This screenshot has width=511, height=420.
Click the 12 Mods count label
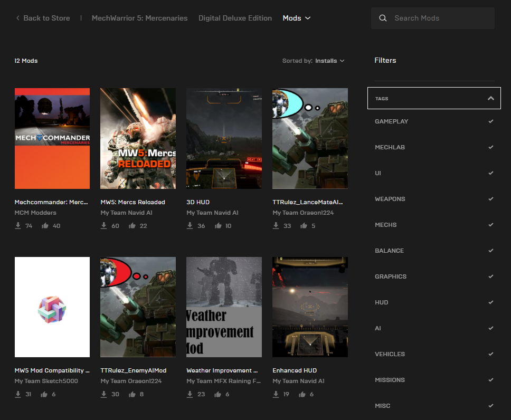pyautogui.click(x=26, y=61)
